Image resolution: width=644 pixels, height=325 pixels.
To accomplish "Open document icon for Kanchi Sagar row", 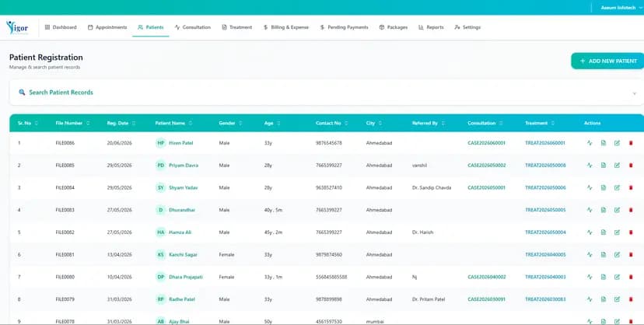I will click(604, 254).
